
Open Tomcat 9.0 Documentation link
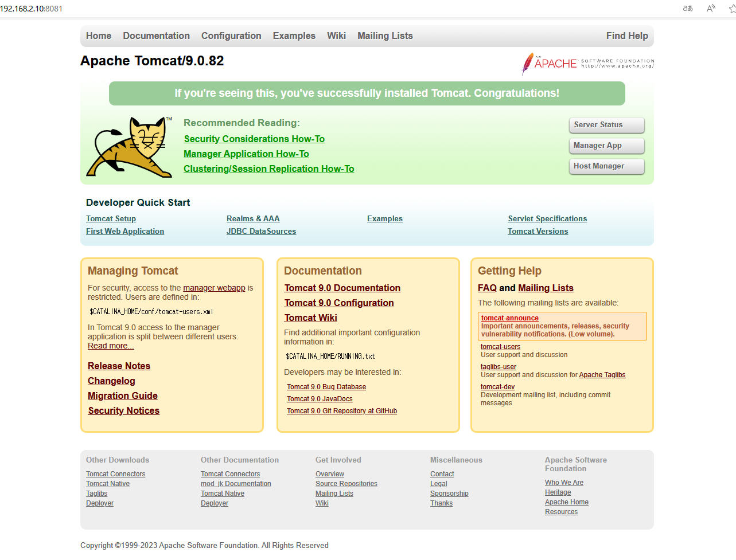point(342,288)
